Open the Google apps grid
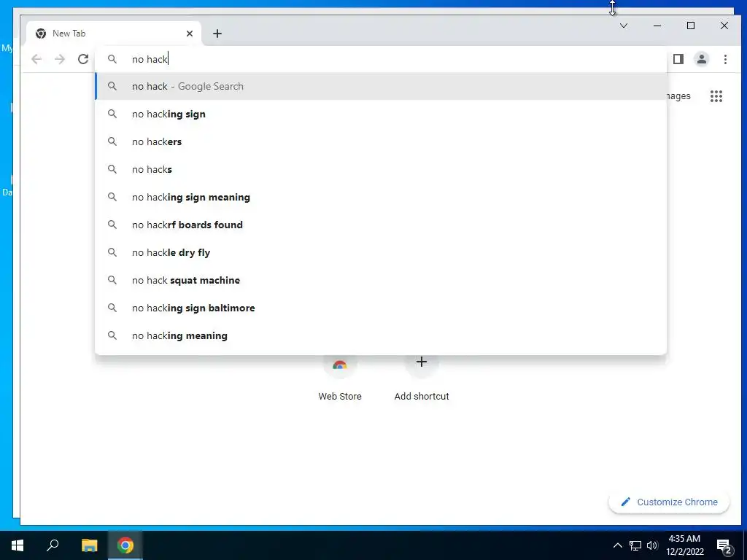 coord(716,96)
